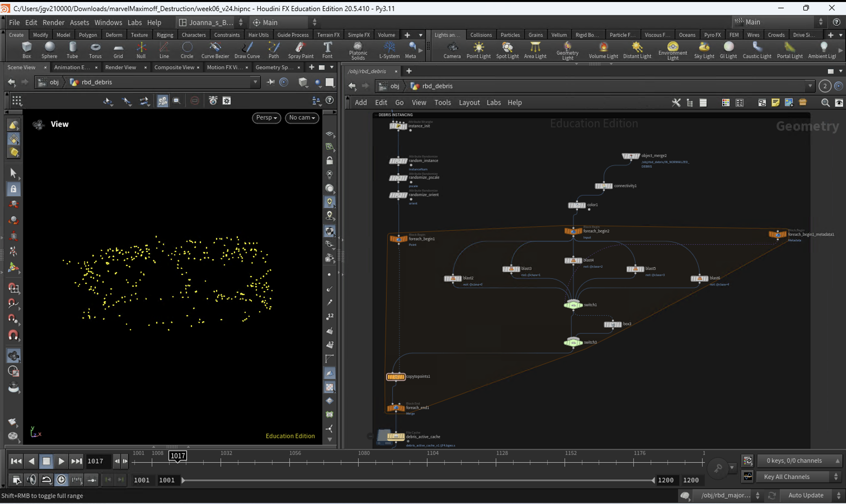Toggle the viewport display lock icon

point(329,161)
